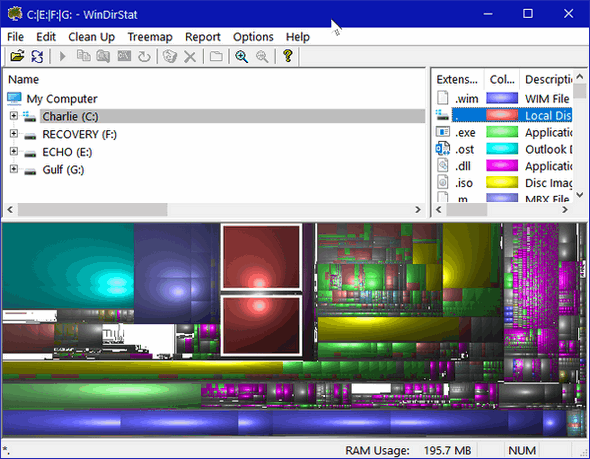Select the Gulf (G:) tree row
Screen dimensions: 590x459
pos(63,170)
